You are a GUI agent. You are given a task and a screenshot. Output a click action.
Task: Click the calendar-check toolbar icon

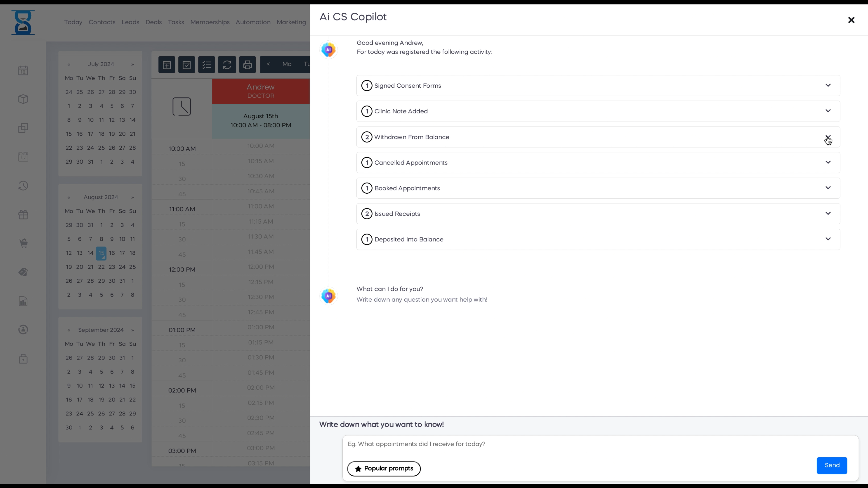click(x=187, y=65)
